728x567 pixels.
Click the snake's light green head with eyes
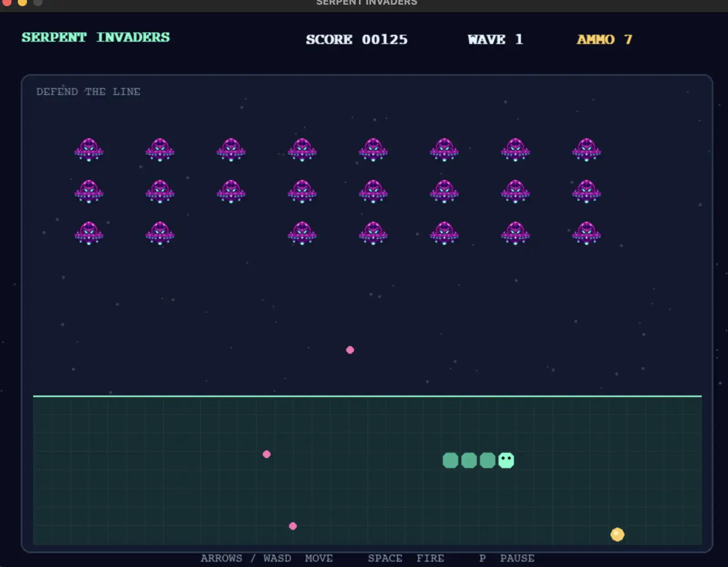click(506, 460)
